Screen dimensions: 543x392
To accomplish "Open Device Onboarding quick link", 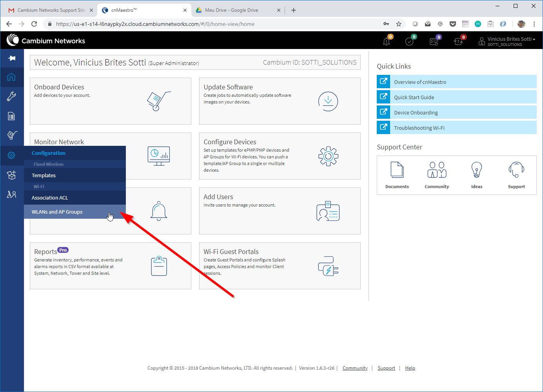I will click(x=457, y=113).
